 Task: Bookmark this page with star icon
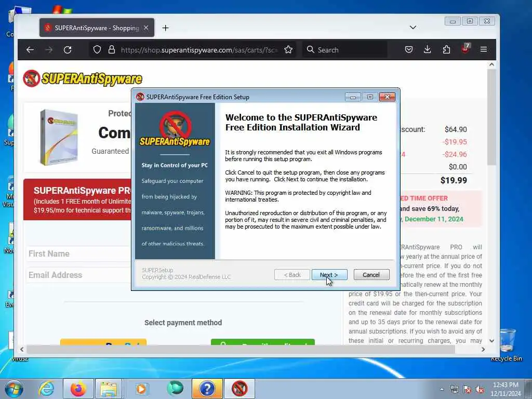point(288,50)
